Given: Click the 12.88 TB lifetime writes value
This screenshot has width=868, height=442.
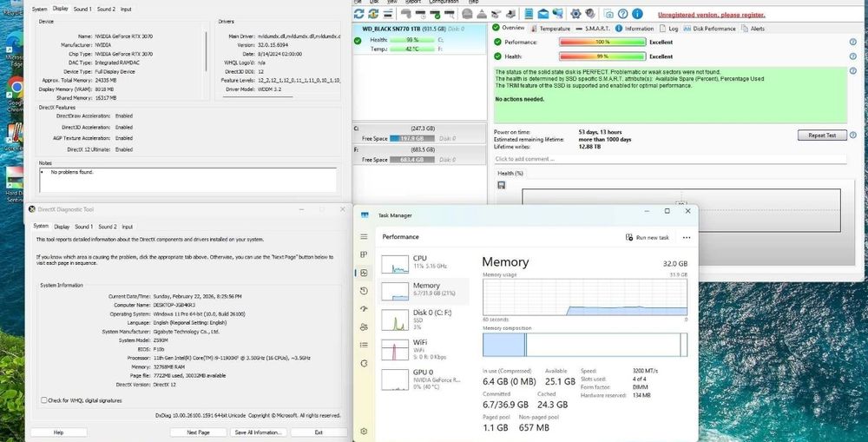Looking at the screenshot, I should pyautogui.click(x=589, y=147).
